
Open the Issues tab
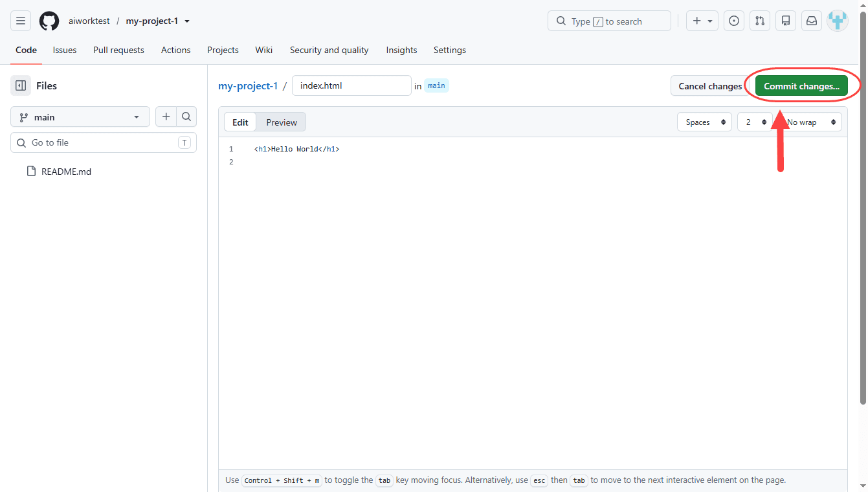coord(65,50)
